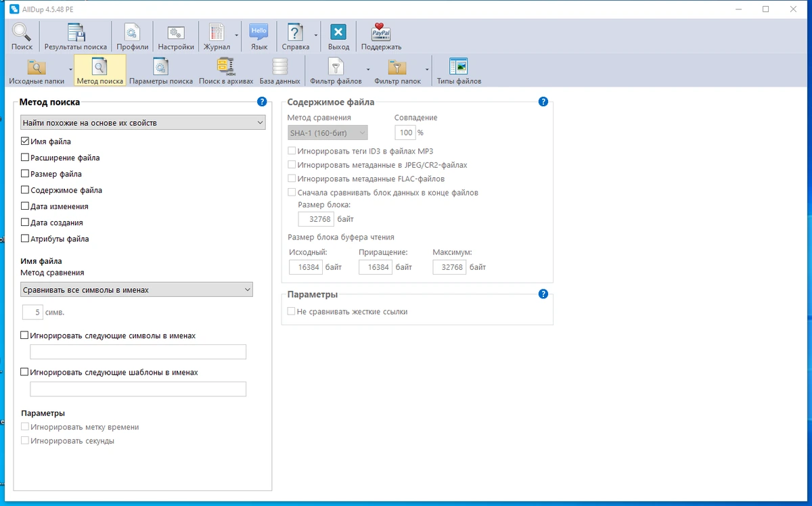Open the Профили toolbar icon
The image size is (812, 506).
click(x=132, y=32)
